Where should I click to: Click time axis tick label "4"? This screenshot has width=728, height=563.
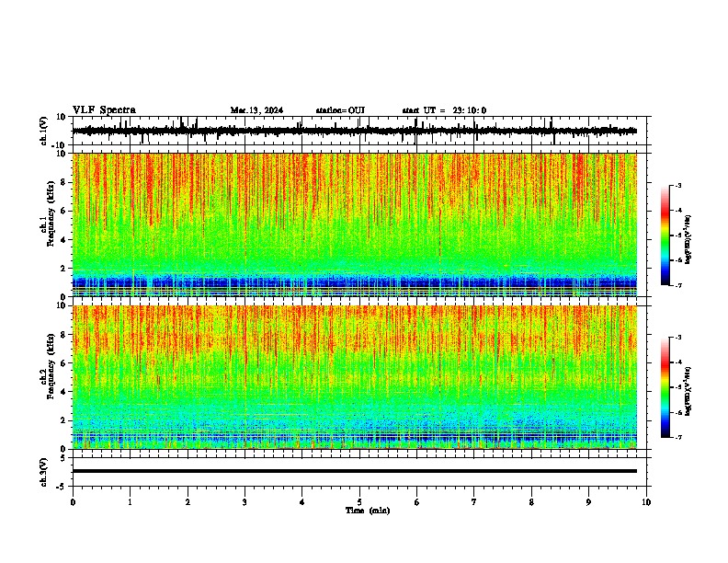coord(302,502)
